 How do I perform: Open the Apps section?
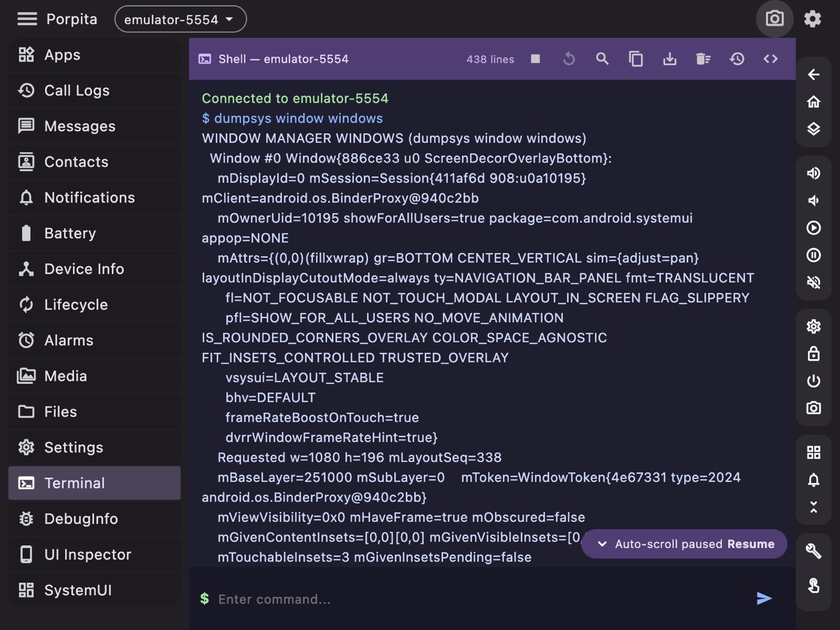(x=94, y=55)
